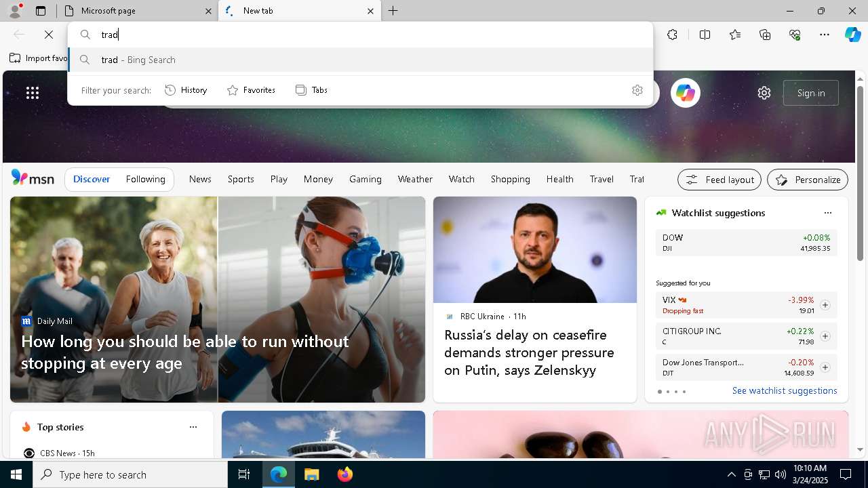The image size is (868, 488).
Task: Filter search by Favorites
Action: click(251, 90)
